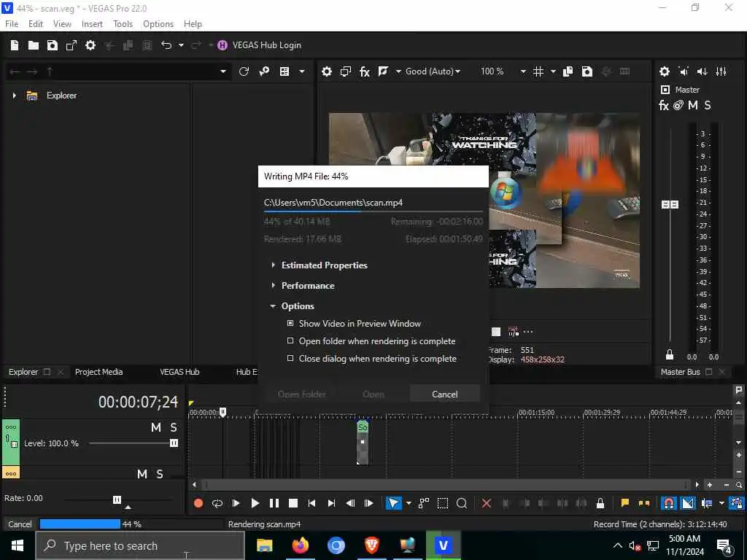Save the project using the disk icon
Image resolution: width=747 pixels, height=560 pixels.
(x=53, y=45)
